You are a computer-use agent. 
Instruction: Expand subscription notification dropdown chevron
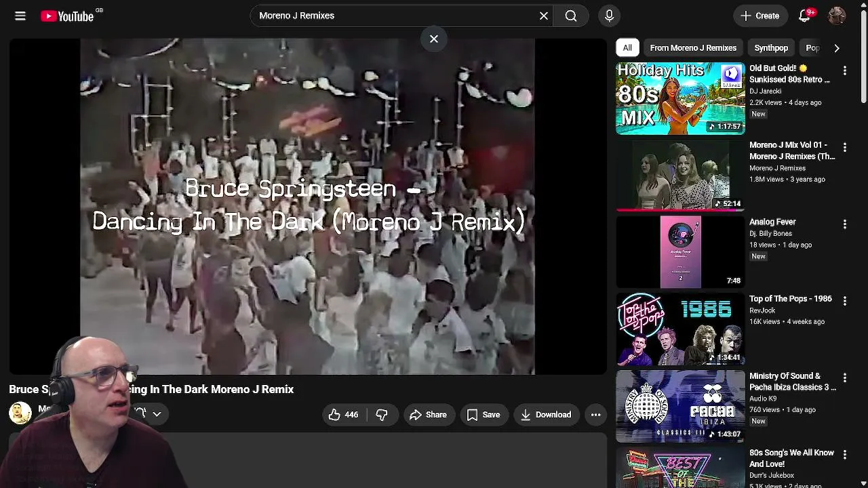(157, 413)
